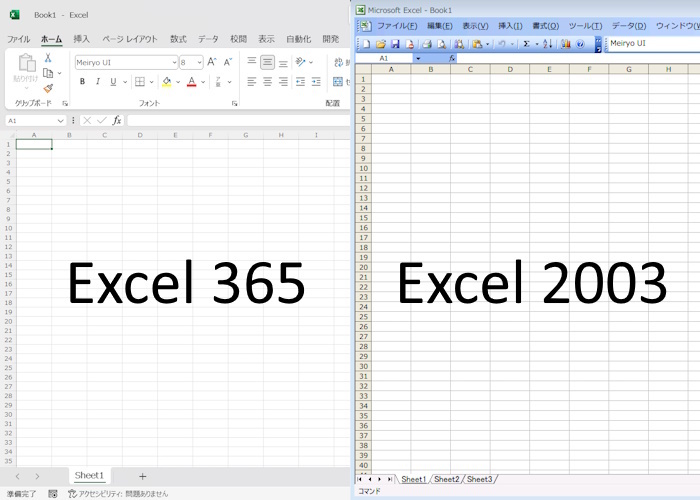Screen dimensions: 700x500
Task: Increase font size with the large A icon
Action: 212,62
